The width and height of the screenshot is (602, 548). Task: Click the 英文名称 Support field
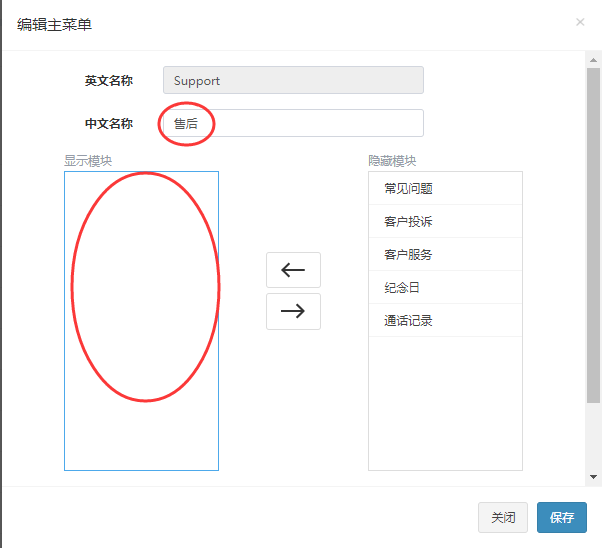(293, 80)
